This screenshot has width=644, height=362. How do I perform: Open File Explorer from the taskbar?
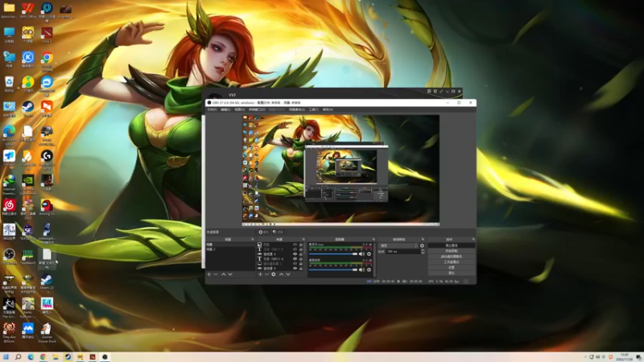[56, 357]
